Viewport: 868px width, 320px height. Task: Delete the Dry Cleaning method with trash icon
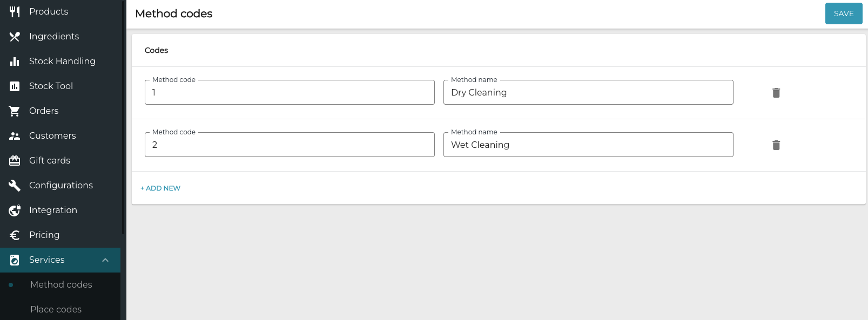[x=776, y=92]
